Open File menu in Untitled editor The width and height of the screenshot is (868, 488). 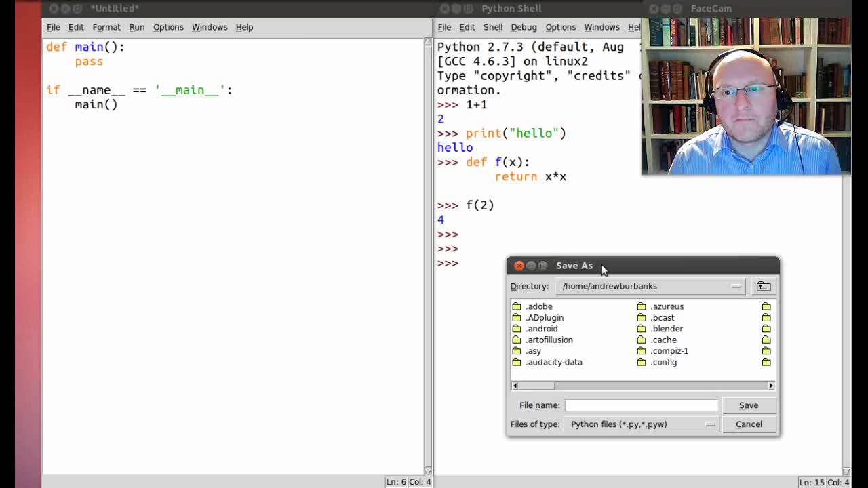click(x=53, y=27)
